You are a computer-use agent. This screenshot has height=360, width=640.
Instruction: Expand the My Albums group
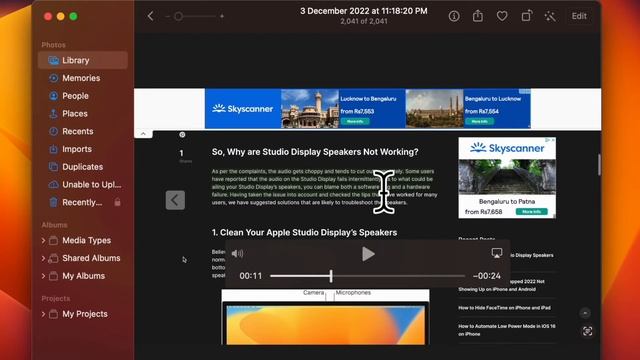(x=43, y=276)
